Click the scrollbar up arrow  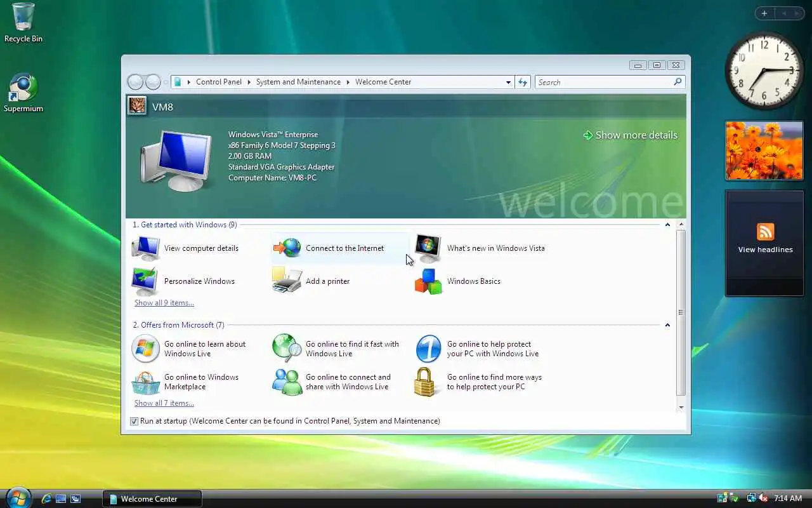(681, 225)
